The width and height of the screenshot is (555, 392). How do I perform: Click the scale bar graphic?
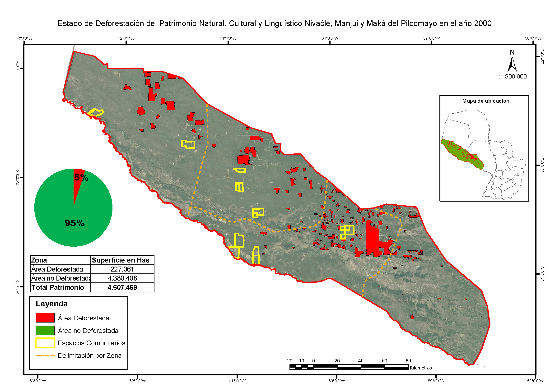click(349, 368)
